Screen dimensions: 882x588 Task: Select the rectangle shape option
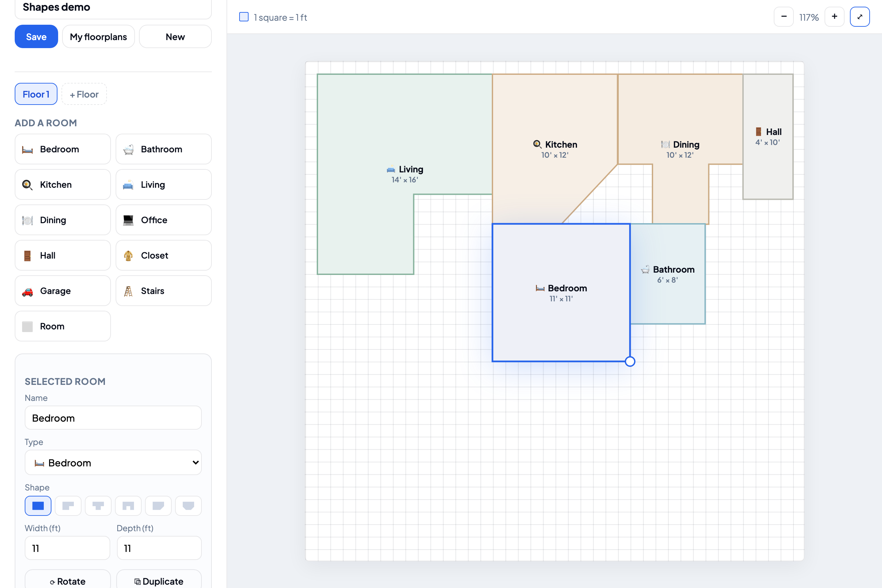pos(38,505)
